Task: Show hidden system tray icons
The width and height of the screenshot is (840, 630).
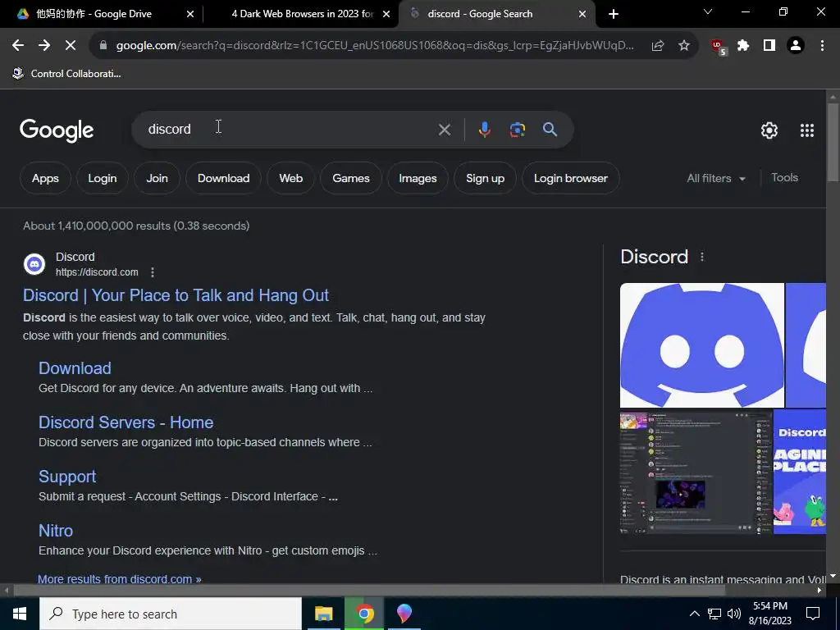Action: (694, 614)
